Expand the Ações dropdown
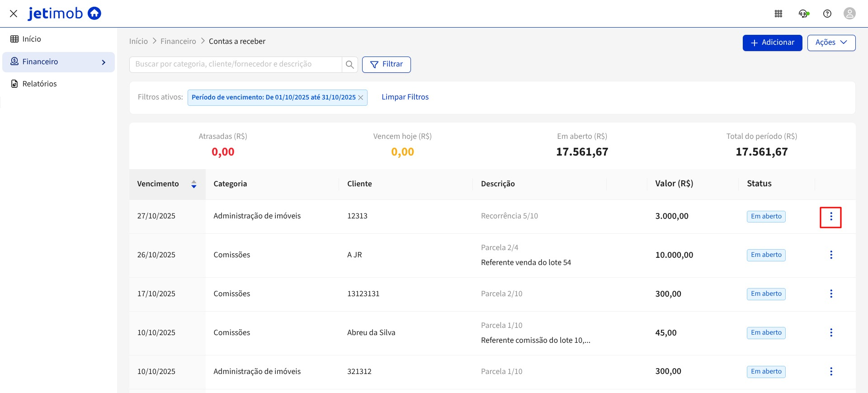868x393 pixels. pyautogui.click(x=831, y=43)
